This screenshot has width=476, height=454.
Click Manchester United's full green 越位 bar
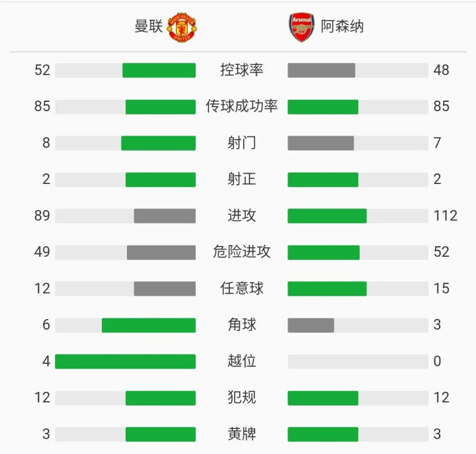125,361
